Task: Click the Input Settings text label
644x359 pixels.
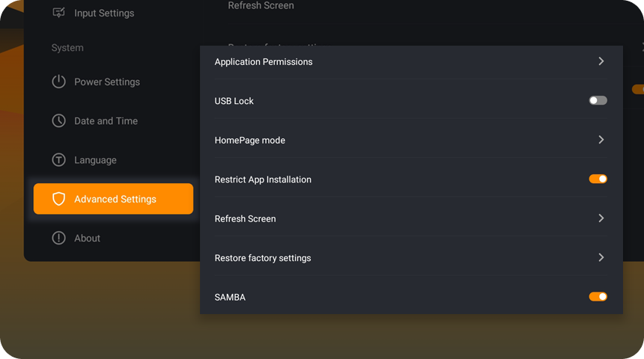Action: coord(104,13)
